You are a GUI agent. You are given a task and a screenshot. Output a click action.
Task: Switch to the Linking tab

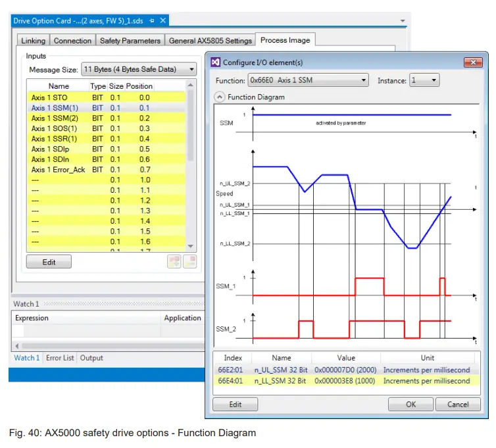click(x=33, y=41)
